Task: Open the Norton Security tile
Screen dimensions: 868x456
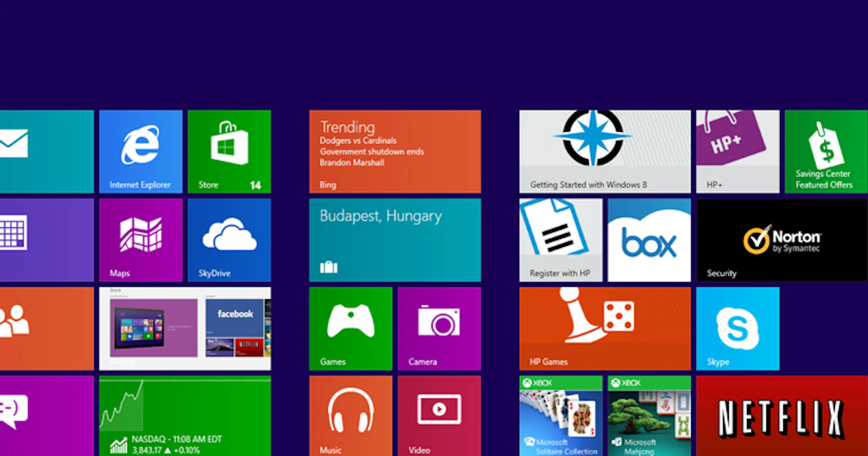Action: tap(782, 240)
